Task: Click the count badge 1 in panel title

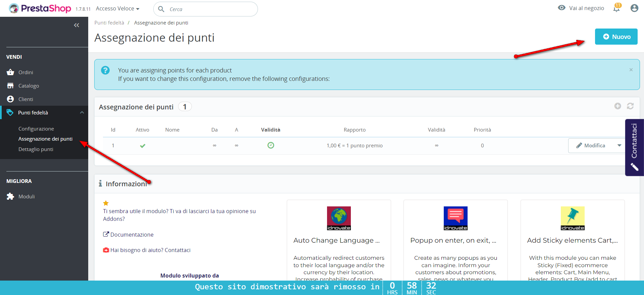Action: pos(184,107)
